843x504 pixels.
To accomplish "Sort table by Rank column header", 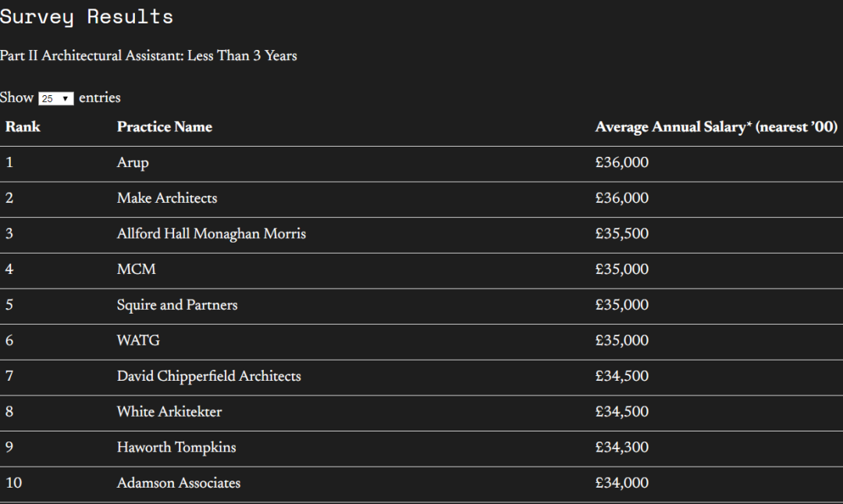I will point(23,127).
